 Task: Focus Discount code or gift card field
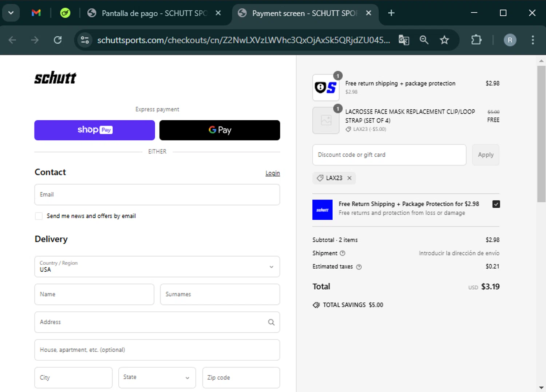click(x=389, y=155)
